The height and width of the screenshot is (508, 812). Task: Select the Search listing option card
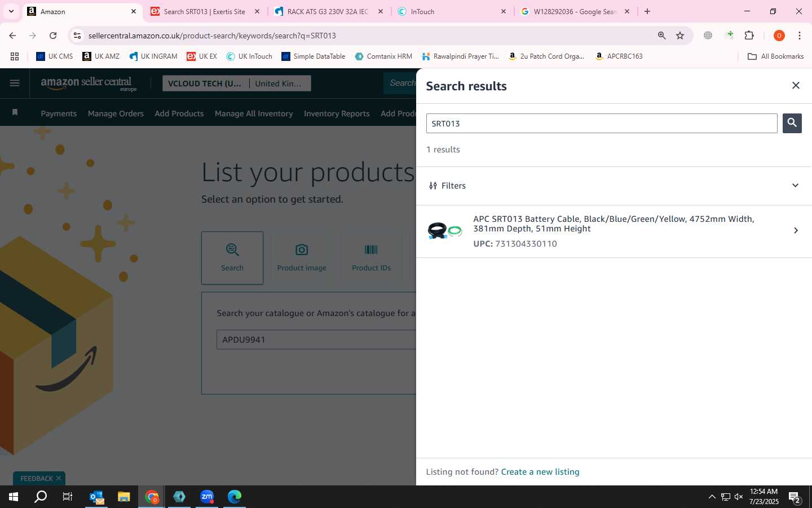(232, 258)
